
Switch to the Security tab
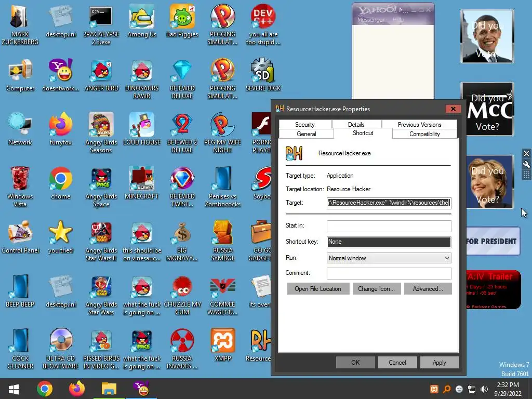pyautogui.click(x=304, y=125)
